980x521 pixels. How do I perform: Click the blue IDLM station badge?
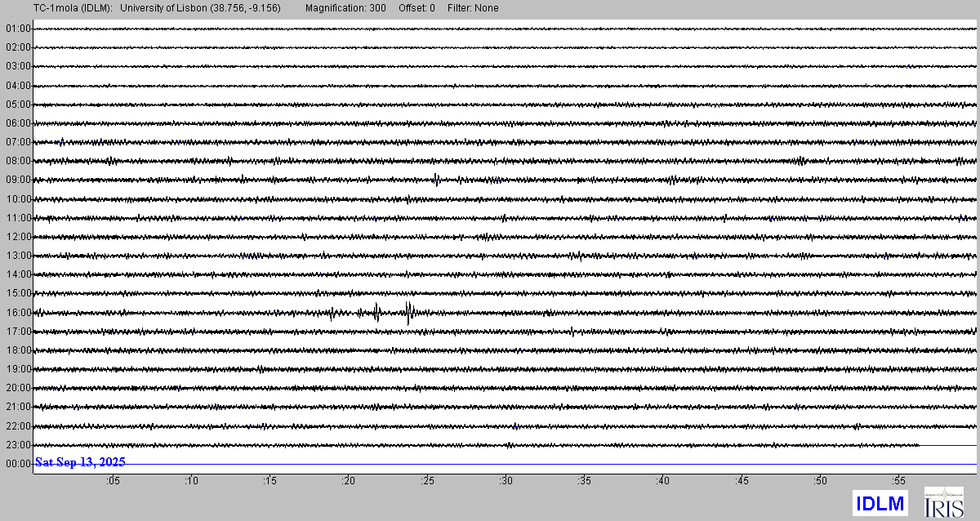(x=880, y=503)
